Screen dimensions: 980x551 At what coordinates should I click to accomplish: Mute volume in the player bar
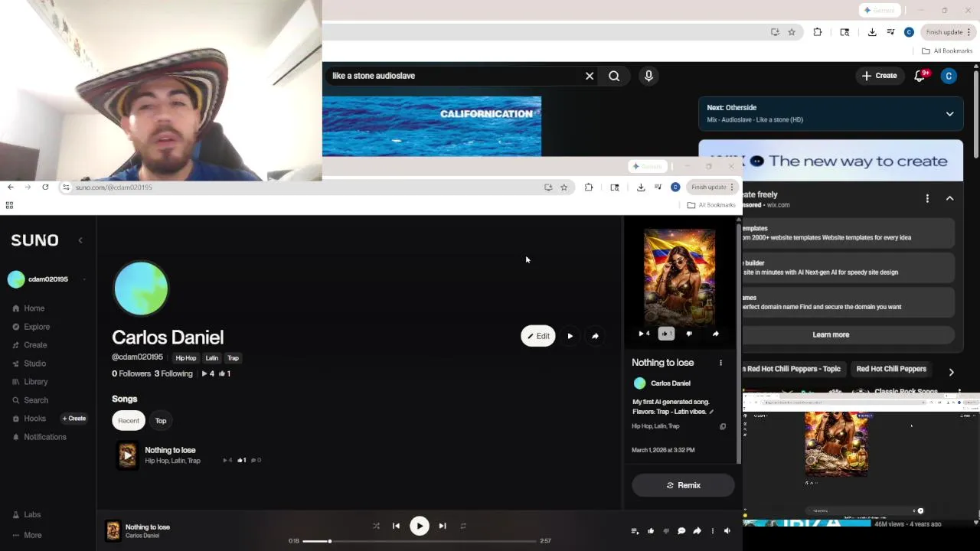[727, 531]
